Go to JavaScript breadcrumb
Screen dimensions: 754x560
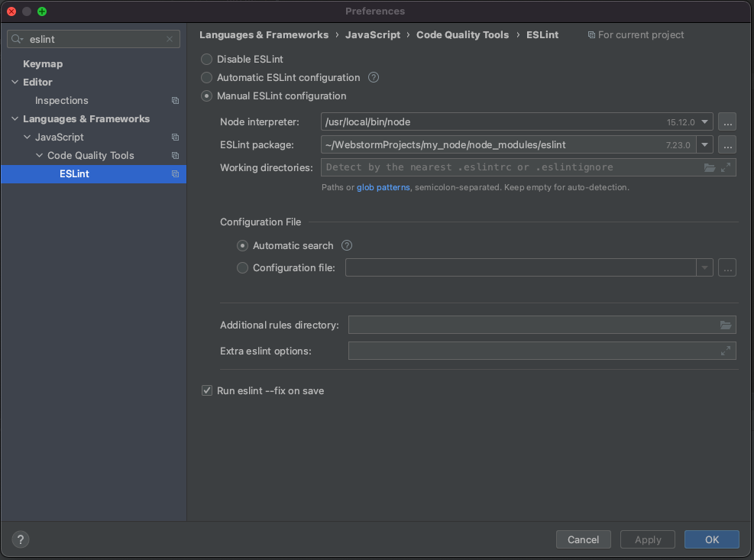click(373, 34)
